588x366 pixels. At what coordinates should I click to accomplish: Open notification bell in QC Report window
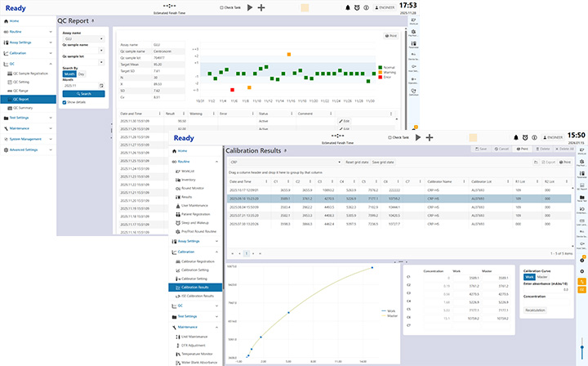347,7
